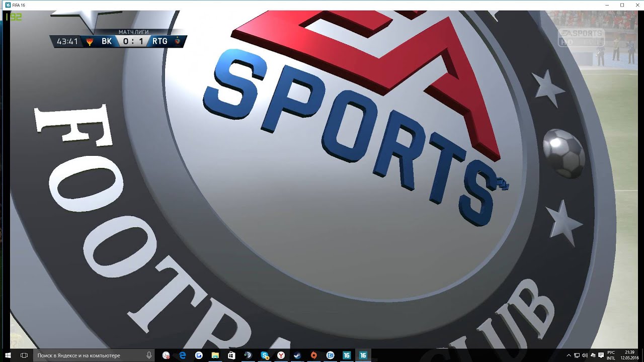Click the BK team name on scoreboard
Screen dimensions: 644x362
pos(106,42)
